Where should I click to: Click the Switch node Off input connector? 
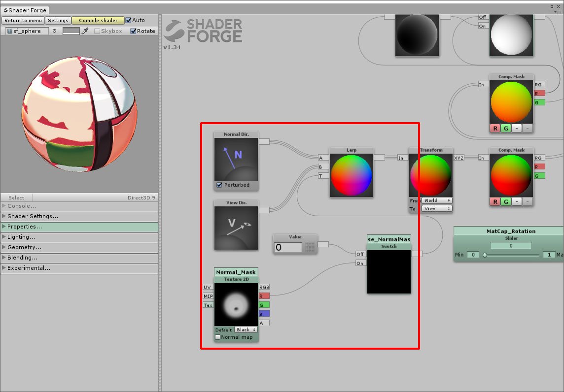coord(360,254)
